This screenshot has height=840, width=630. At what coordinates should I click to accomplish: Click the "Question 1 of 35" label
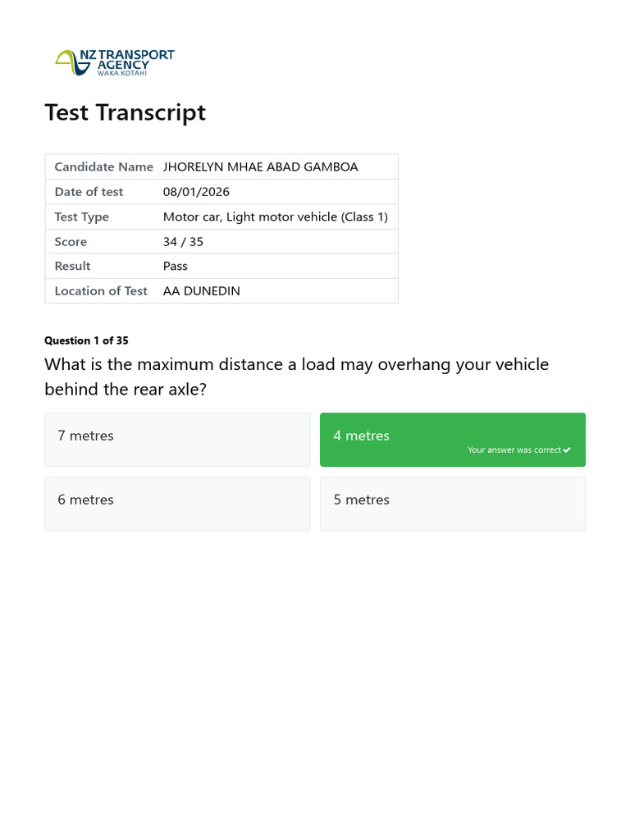[86, 340]
